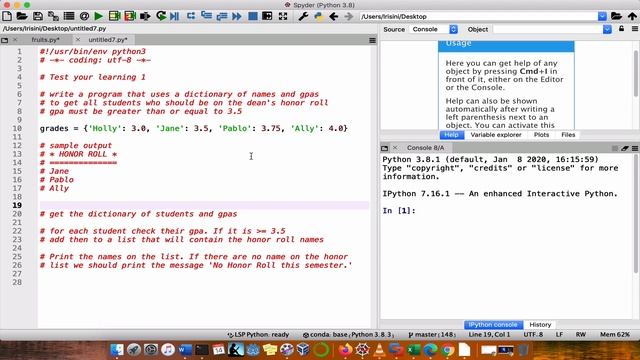Expand the working directory path dropdown
The height and width of the screenshot is (360, 640).
click(602, 16)
